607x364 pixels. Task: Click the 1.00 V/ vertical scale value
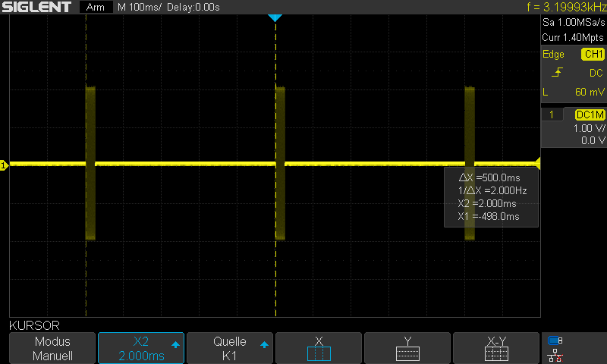[x=590, y=128]
